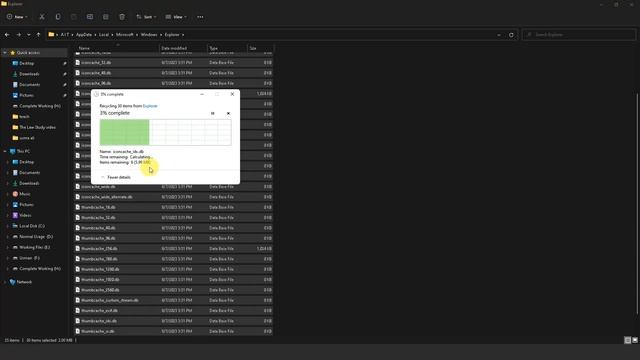The width and height of the screenshot is (640, 360).
Task: Collapse dialog with Fewer details
Action: click(x=116, y=177)
